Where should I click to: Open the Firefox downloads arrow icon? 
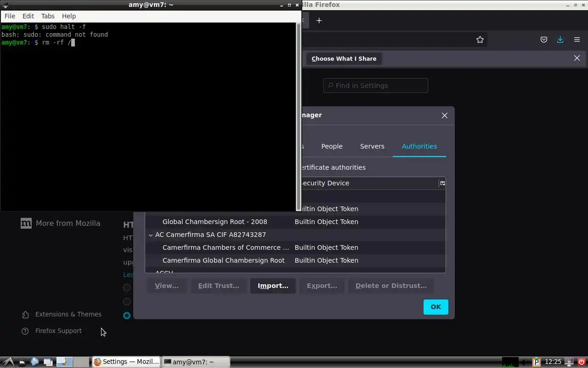click(x=560, y=40)
